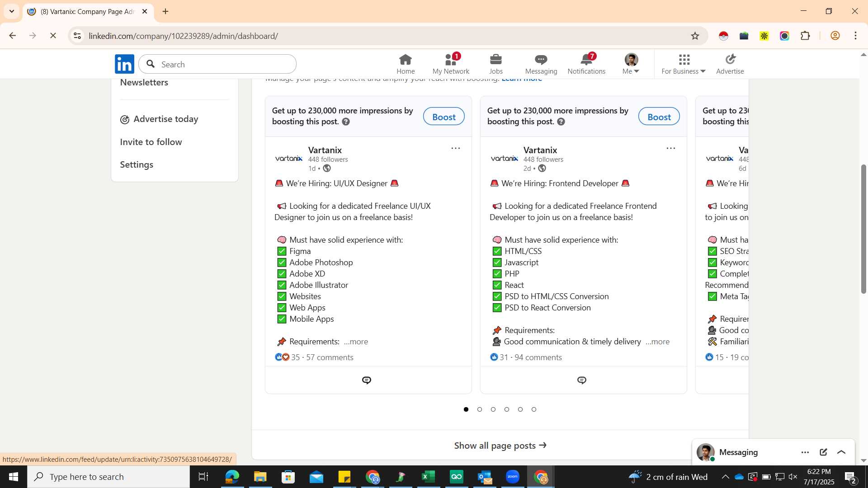Expand '...more' on UI/UX Designer post
Viewport: 868px width, 488px height.
click(x=356, y=342)
